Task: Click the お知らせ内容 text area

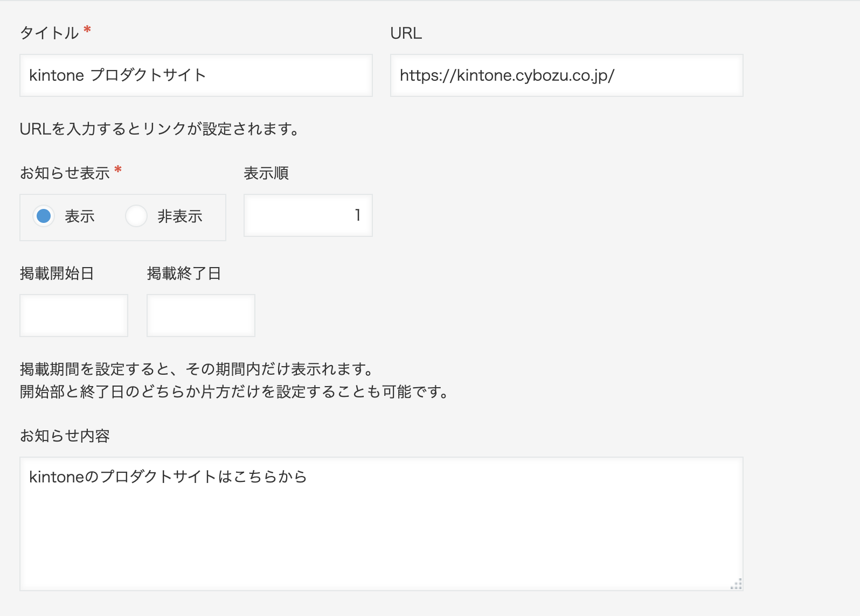Action: (x=382, y=524)
